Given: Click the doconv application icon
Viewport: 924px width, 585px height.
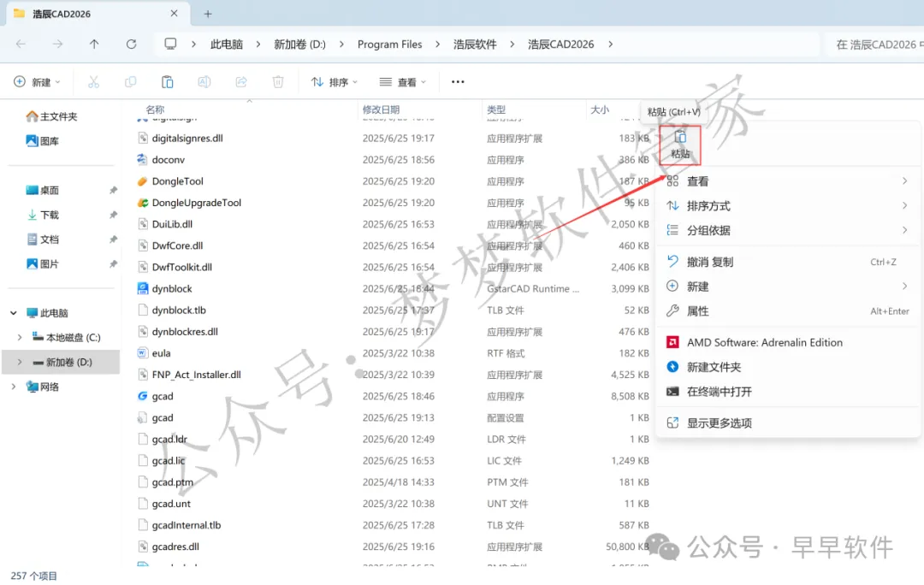Looking at the screenshot, I should click(143, 160).
